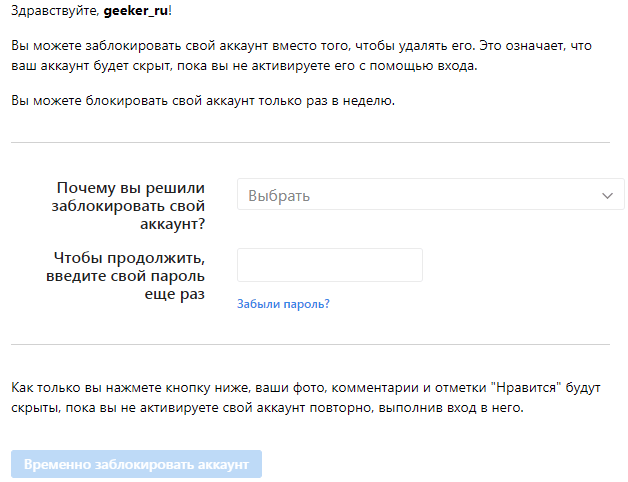Image resolution: width=628 pixels, height=482 pixels.
Task: Open the reason dropdown showing Выбрать
Action: 430,195
